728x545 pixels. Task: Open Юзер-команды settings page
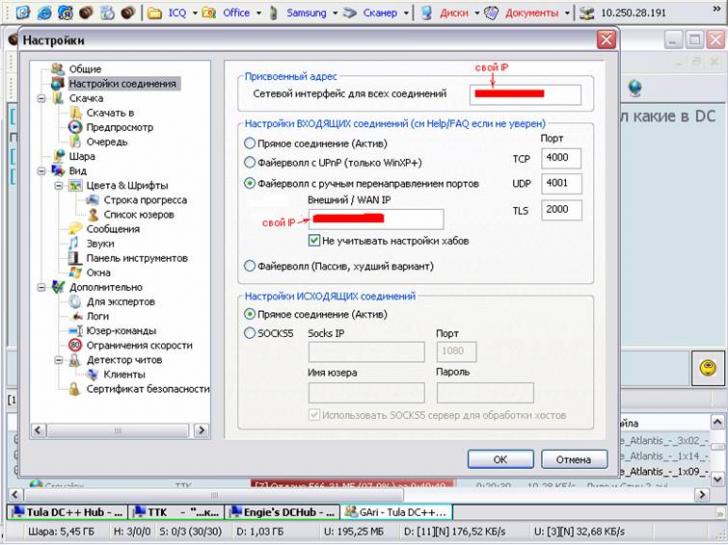[x=121, y=330]
